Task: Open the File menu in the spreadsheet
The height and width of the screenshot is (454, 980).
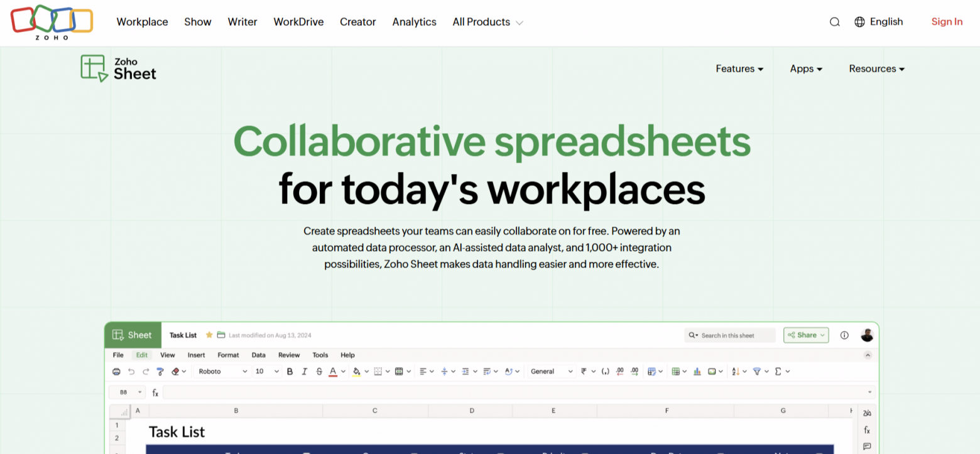Action: tap(118, 355)
